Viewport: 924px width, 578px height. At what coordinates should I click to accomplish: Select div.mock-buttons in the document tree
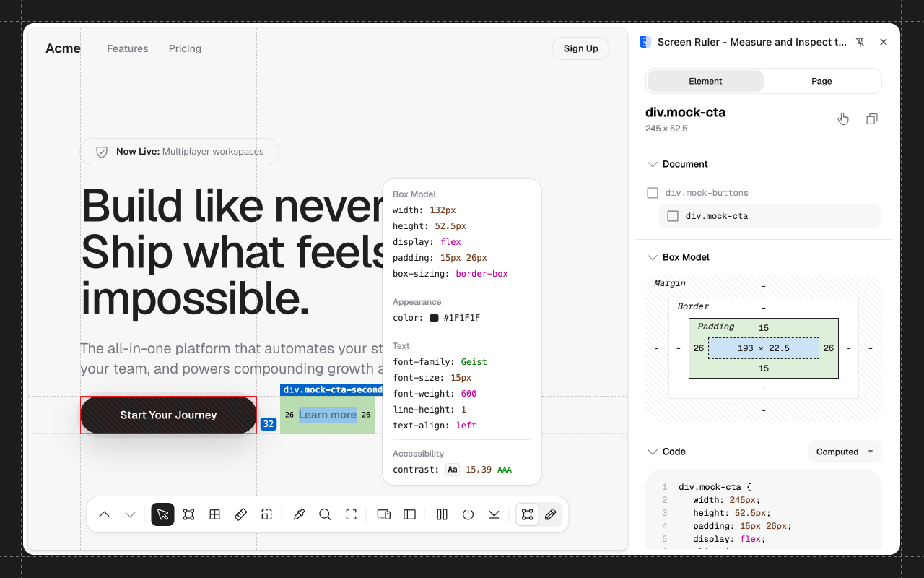pos(707,193)
